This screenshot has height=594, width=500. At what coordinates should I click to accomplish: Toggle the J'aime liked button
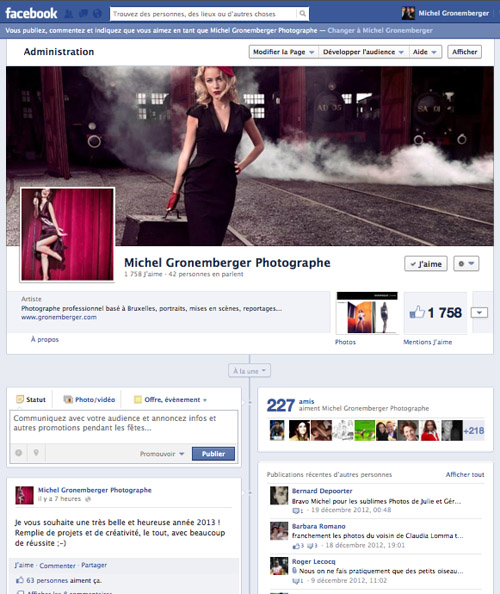click(426, 264)
